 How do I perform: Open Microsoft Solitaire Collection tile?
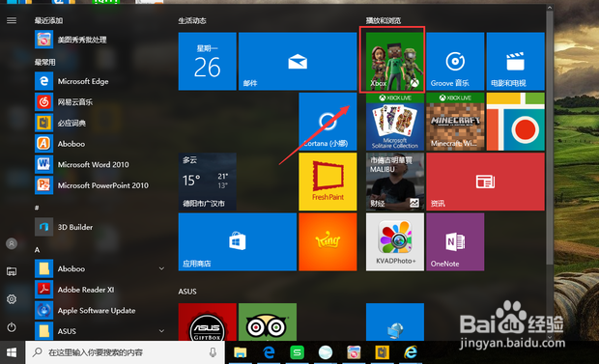tap(394, 122)
